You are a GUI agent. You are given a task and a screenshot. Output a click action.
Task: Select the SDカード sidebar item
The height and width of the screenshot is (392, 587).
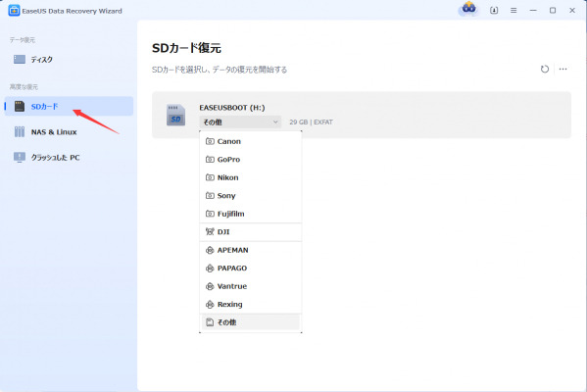[x=69, y=107]
